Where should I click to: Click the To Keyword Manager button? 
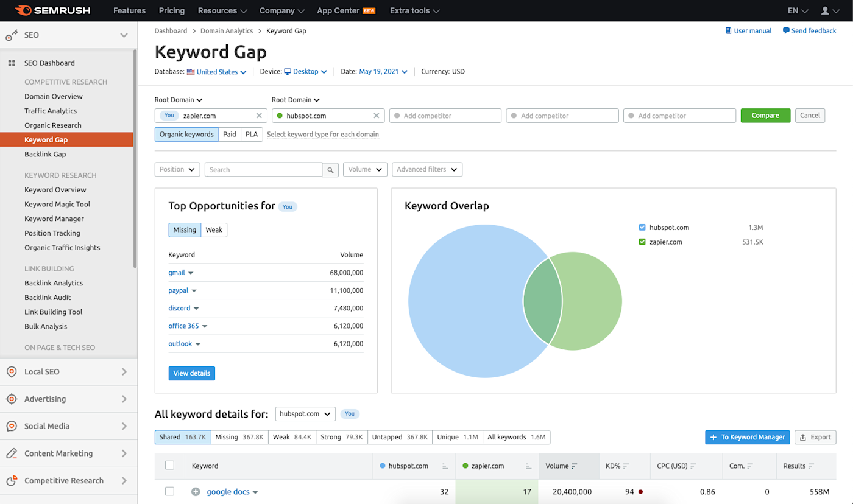(x=748, y=437)
